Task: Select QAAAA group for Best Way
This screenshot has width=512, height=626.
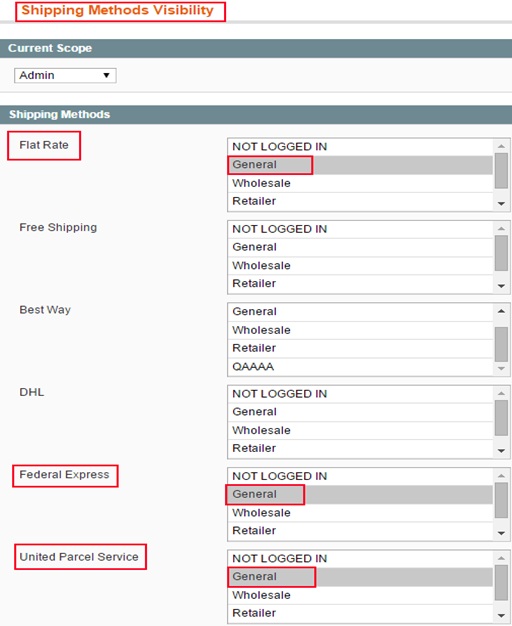Action: pyautogui.click(x=360, y=366)
